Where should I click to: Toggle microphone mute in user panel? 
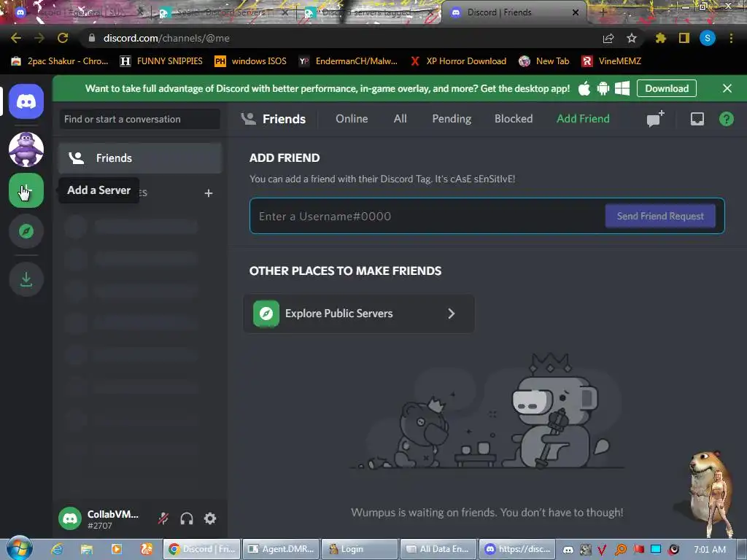163,518
